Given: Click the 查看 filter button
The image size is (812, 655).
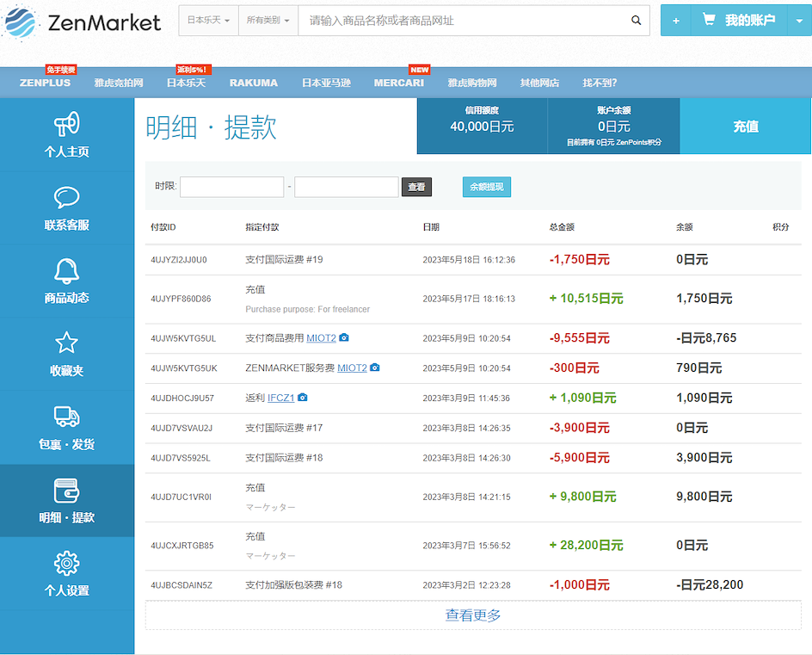Looking at the screenshot, I should click(x=416, y=187).
